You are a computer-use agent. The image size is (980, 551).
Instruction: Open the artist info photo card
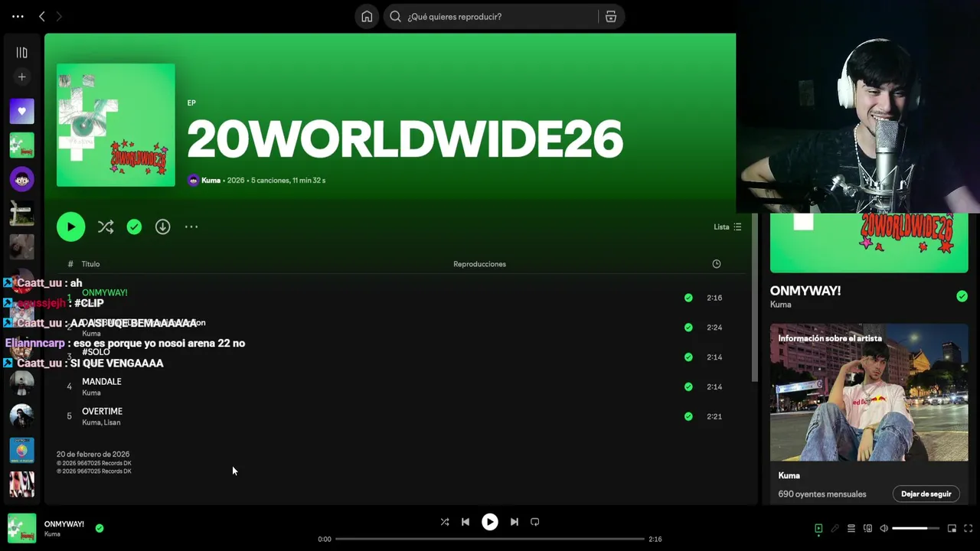tap(869, 393)
